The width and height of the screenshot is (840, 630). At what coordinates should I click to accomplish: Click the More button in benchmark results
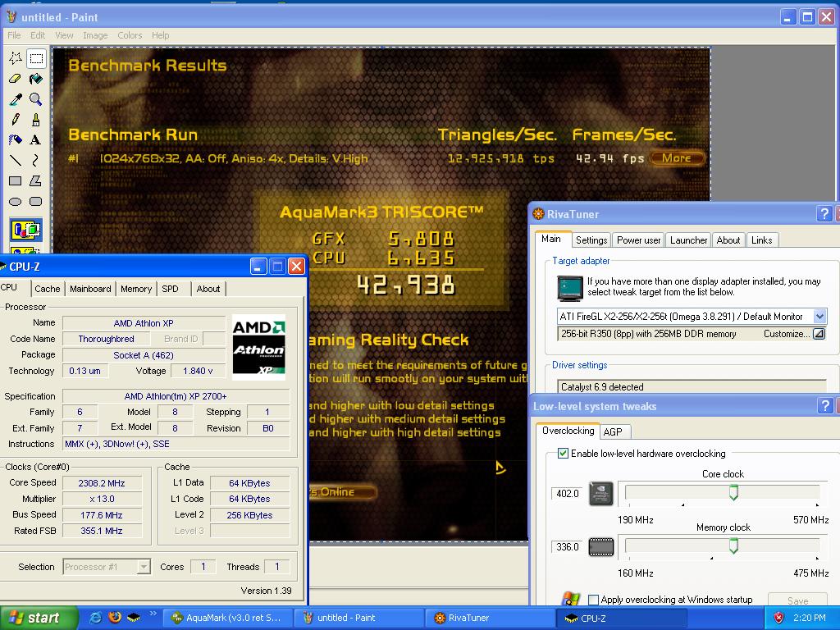[677, 158]
